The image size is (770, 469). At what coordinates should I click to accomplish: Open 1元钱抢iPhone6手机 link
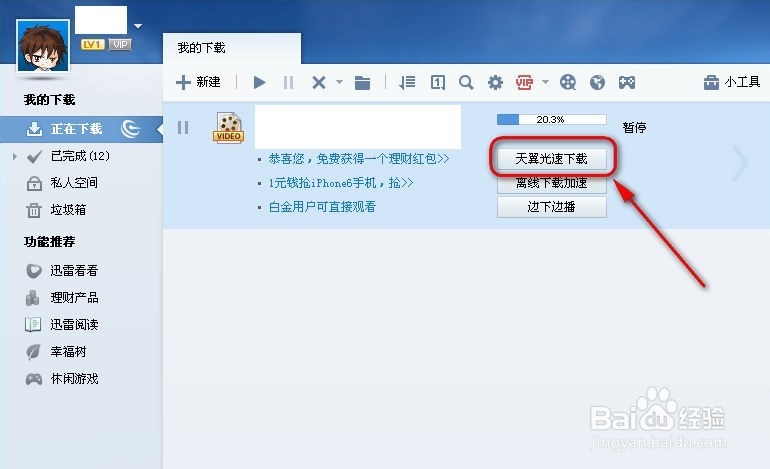tap(341, 183)
